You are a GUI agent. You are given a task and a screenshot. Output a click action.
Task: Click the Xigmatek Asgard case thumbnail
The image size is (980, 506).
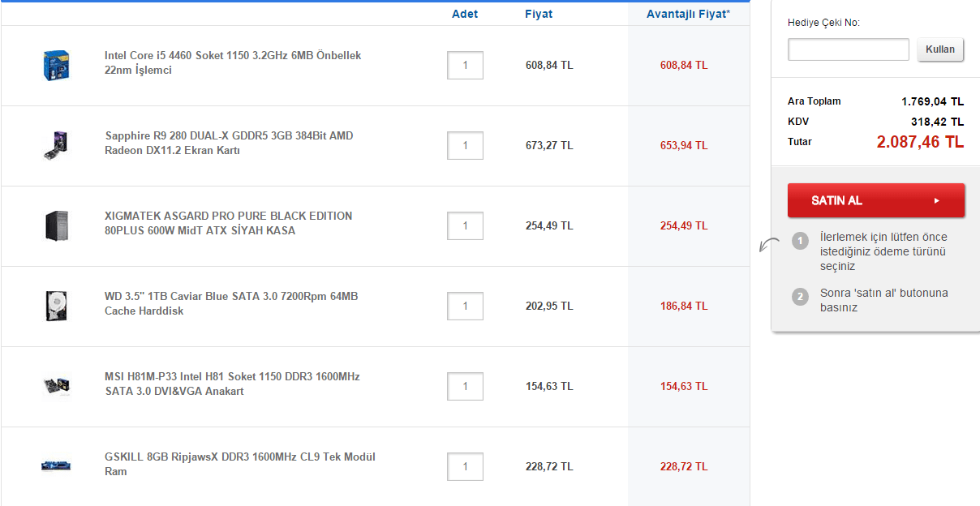click(56, 225)
